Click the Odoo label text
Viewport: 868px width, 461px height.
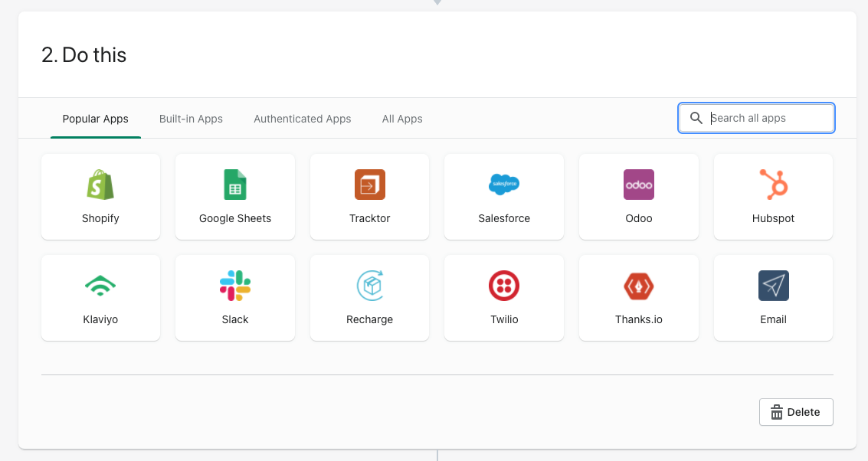[639, 218]
